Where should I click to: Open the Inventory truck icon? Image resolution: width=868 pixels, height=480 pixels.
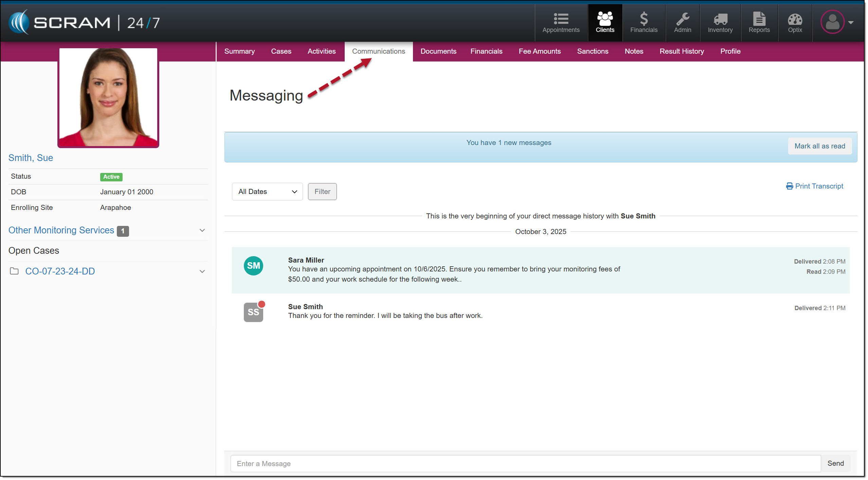click(720, 19)
